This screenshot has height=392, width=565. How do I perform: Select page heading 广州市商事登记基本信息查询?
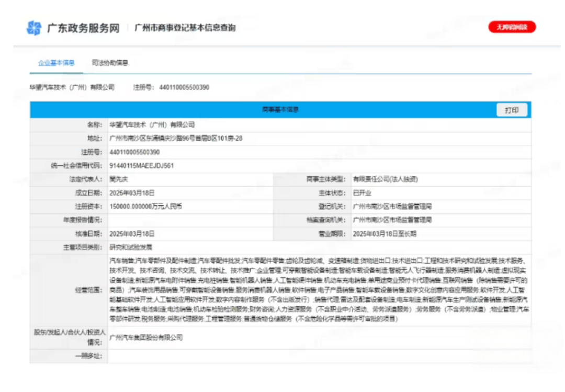coord(185,28)
